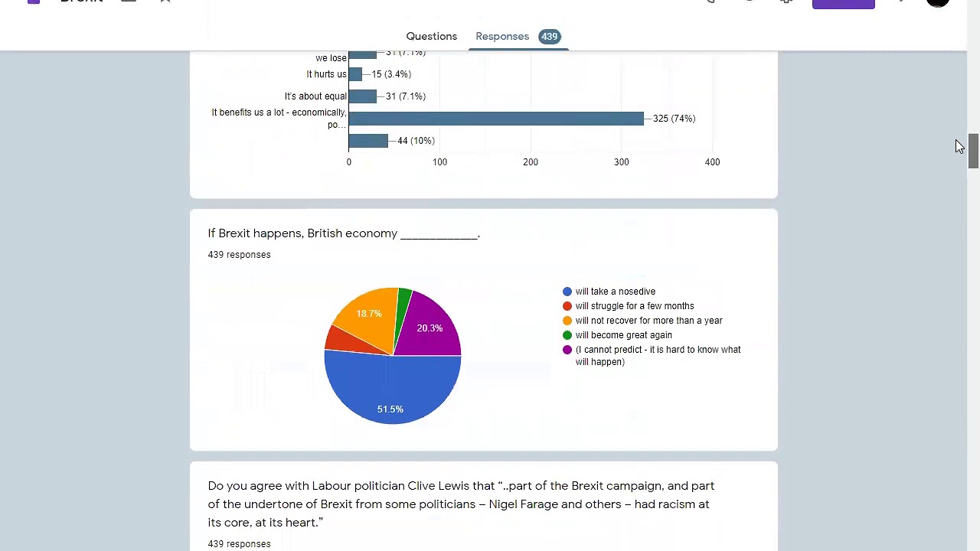
Task: Click purple legend dot for cannot predict
Action: point(567,350)
